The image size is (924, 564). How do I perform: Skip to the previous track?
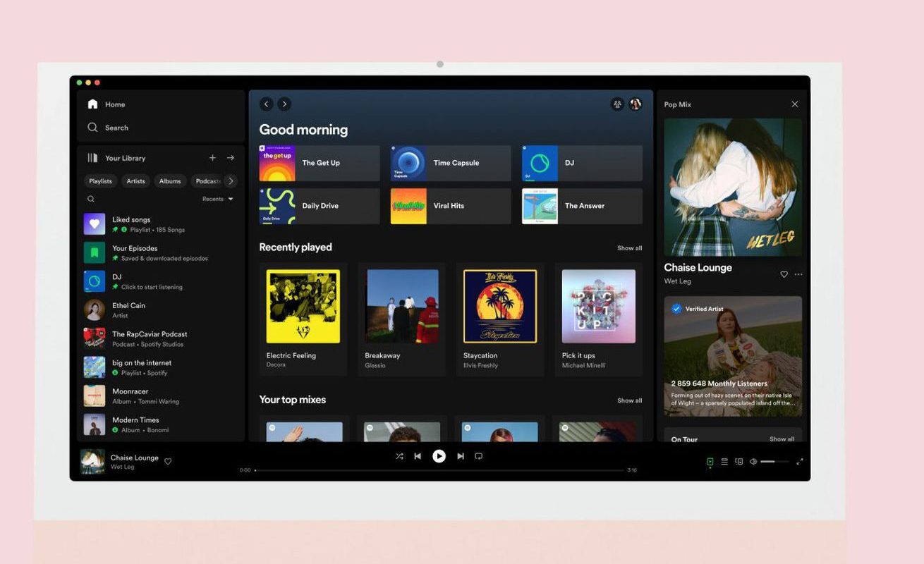pyautogui.click(x=418, y=456)
